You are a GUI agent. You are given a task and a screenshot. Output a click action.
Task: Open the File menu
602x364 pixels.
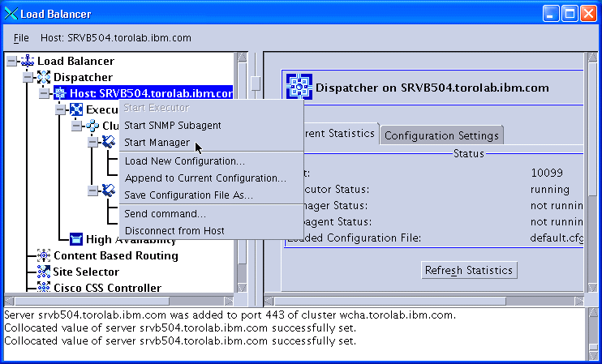(x=21, y=38)
